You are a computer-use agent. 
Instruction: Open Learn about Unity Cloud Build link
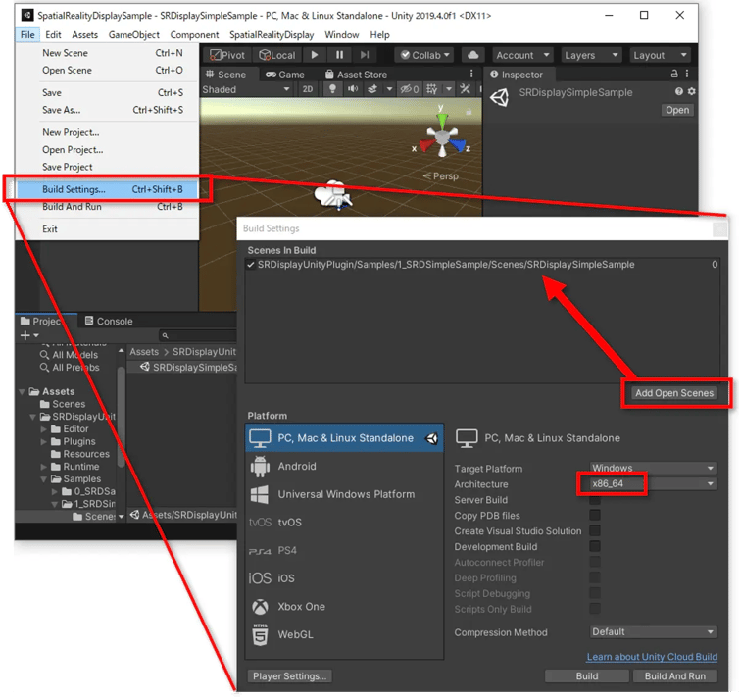(652, 657)
